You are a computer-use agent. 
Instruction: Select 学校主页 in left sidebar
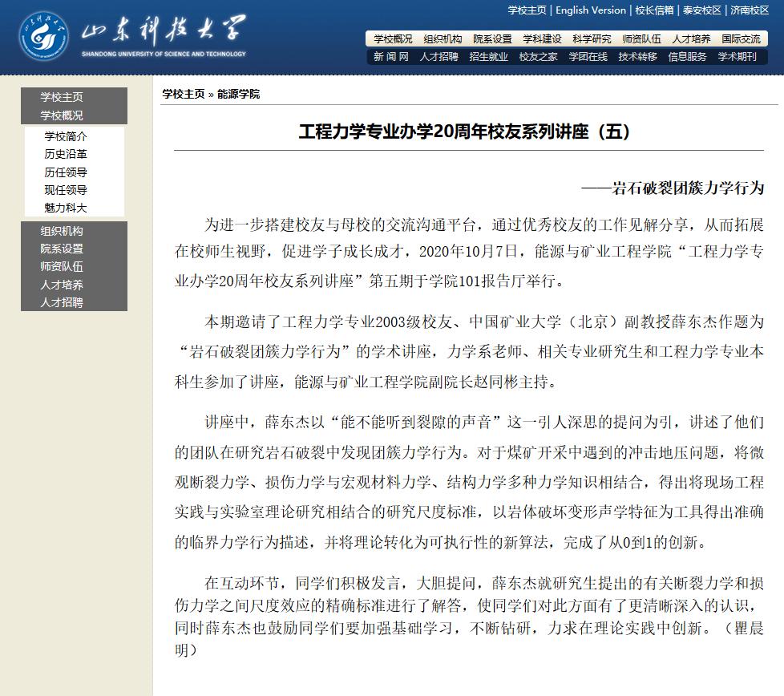tap(62, 97)
